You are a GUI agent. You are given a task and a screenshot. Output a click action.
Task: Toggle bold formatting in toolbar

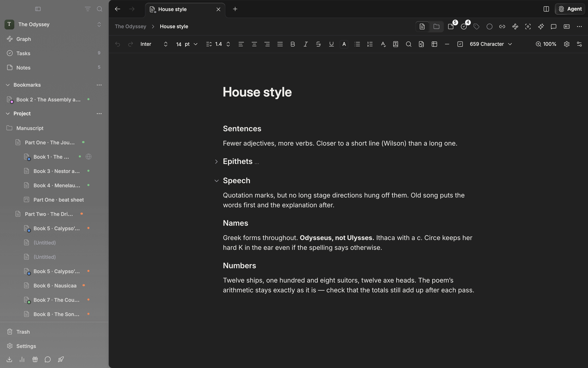click(293, 44)
